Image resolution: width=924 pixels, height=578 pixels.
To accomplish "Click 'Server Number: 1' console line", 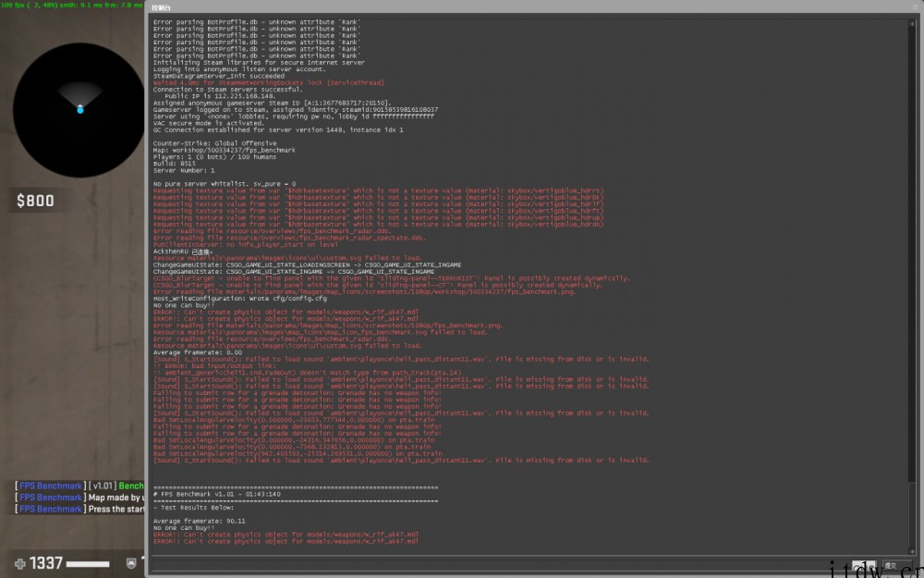I will pos(184,170).
